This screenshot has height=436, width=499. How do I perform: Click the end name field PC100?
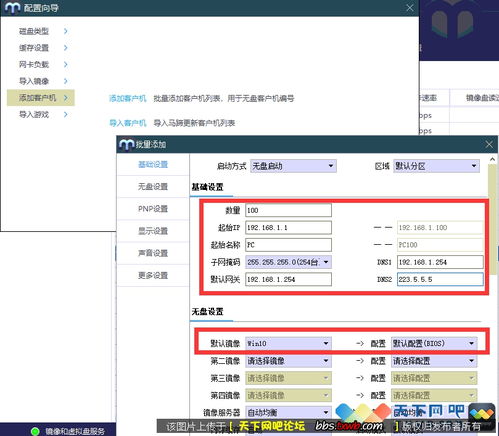pos(440,245)
